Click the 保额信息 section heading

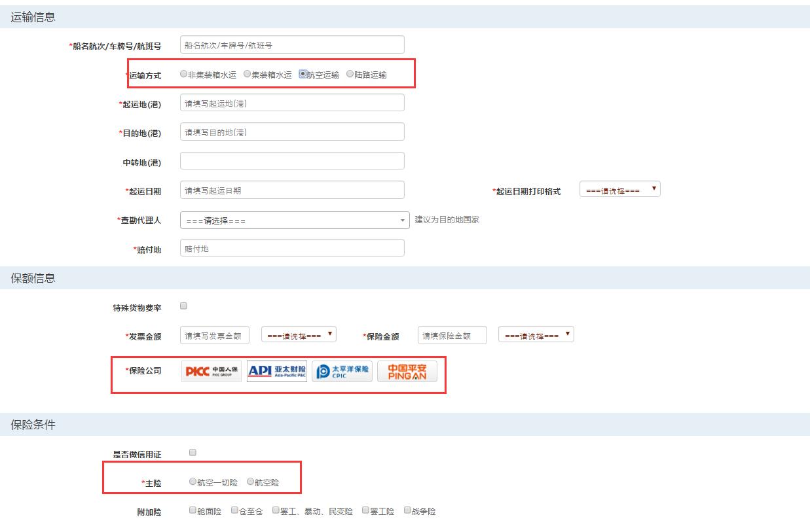(x=33, y=278)
